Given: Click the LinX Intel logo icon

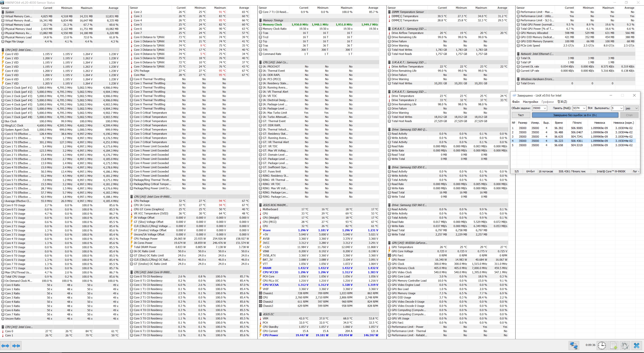Looking at the screenshot, I should [x=514, y=95].
